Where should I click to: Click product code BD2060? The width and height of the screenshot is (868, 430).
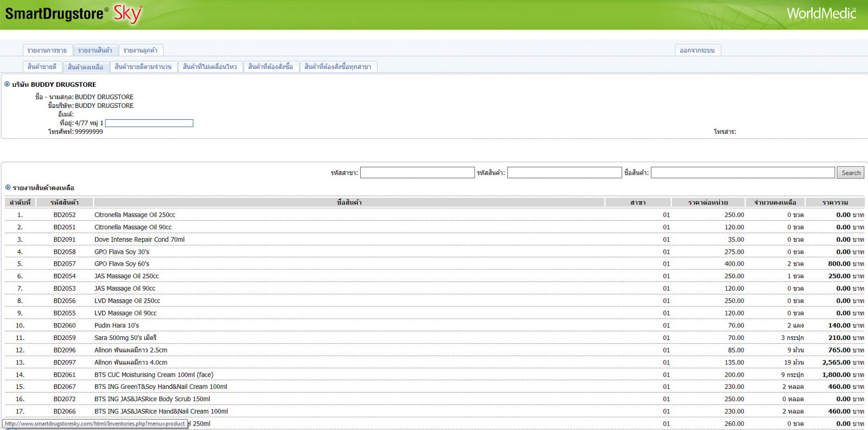tap(65, 325)
